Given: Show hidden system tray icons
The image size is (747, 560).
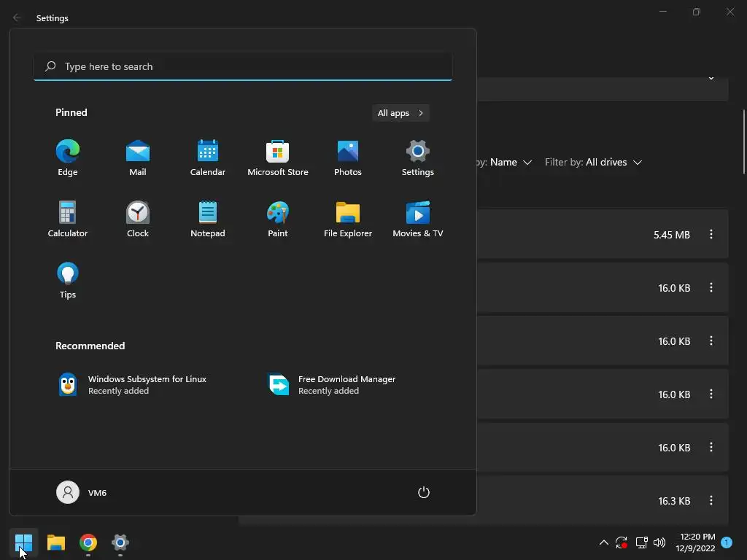Looking at the screenshot, I should [603, 542].
